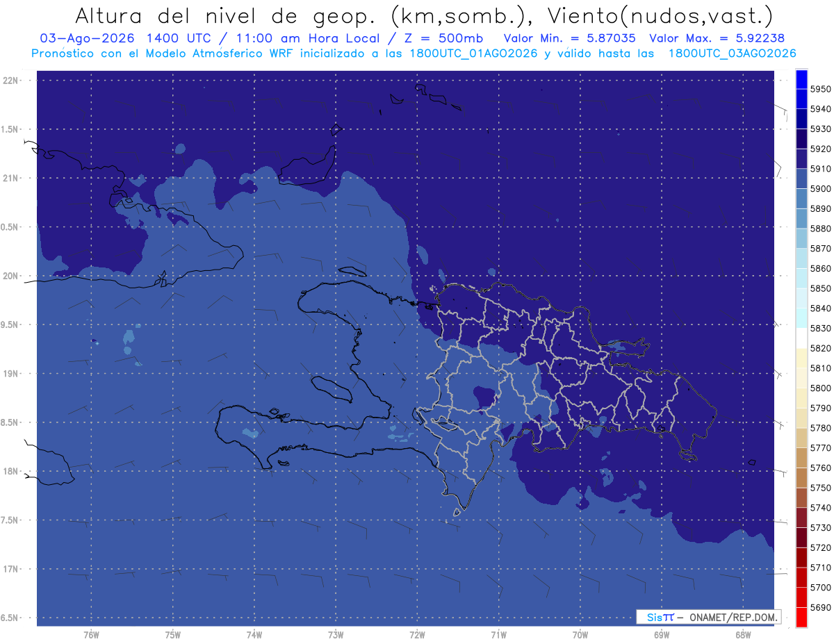Click the valid-until time '1800UTC_03AGO2026'
Screen dimensions: 834x644
click(x=732, y=53)
